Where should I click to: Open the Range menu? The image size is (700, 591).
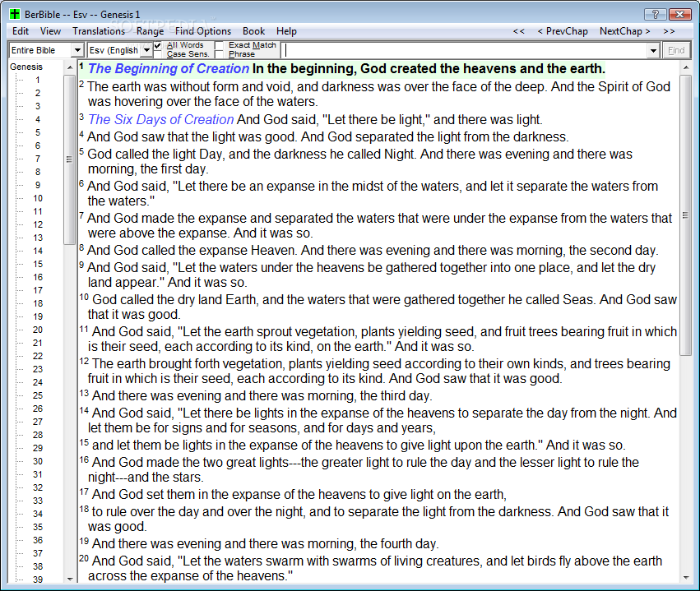click(x=150, y=31)
